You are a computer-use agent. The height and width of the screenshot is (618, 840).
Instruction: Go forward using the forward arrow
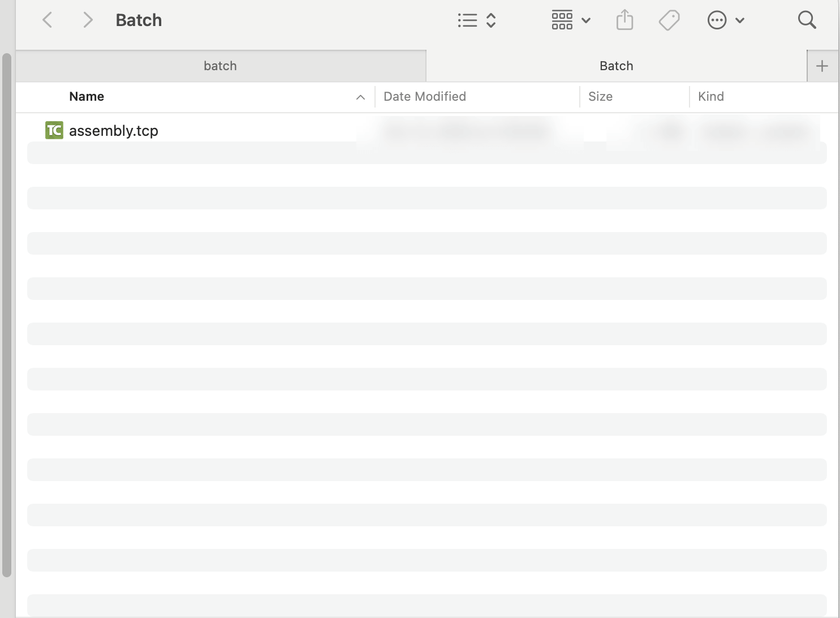point(87,20)
